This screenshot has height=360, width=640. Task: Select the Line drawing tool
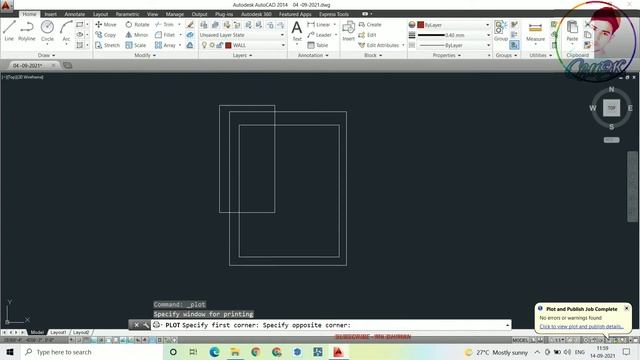9,31
